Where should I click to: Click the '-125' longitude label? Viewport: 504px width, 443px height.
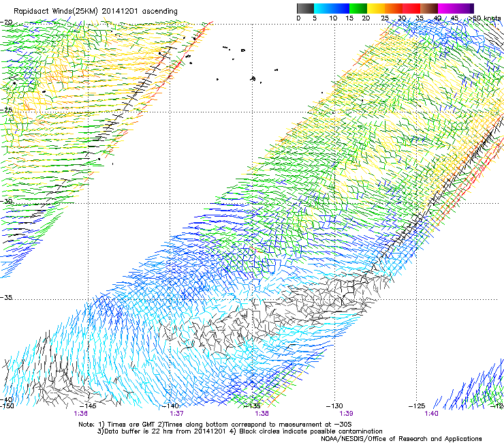[x=417, y=406]
